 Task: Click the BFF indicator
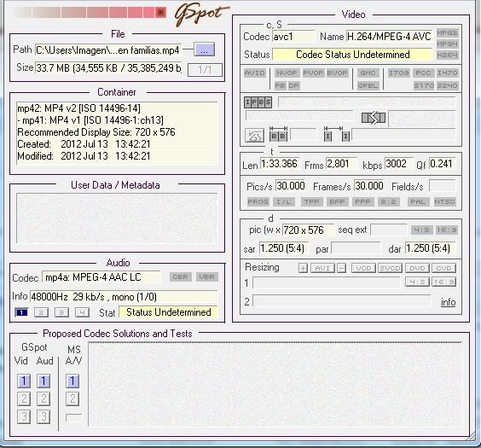pos(337,201)
